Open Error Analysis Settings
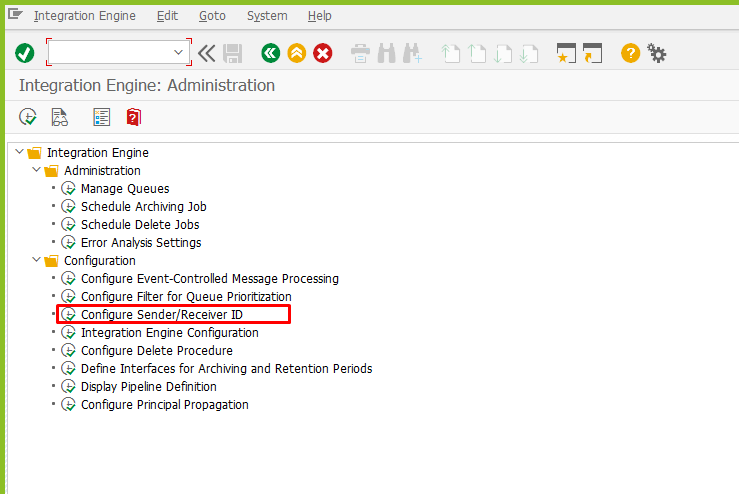The image size is (739, 494). click(141, 243)
